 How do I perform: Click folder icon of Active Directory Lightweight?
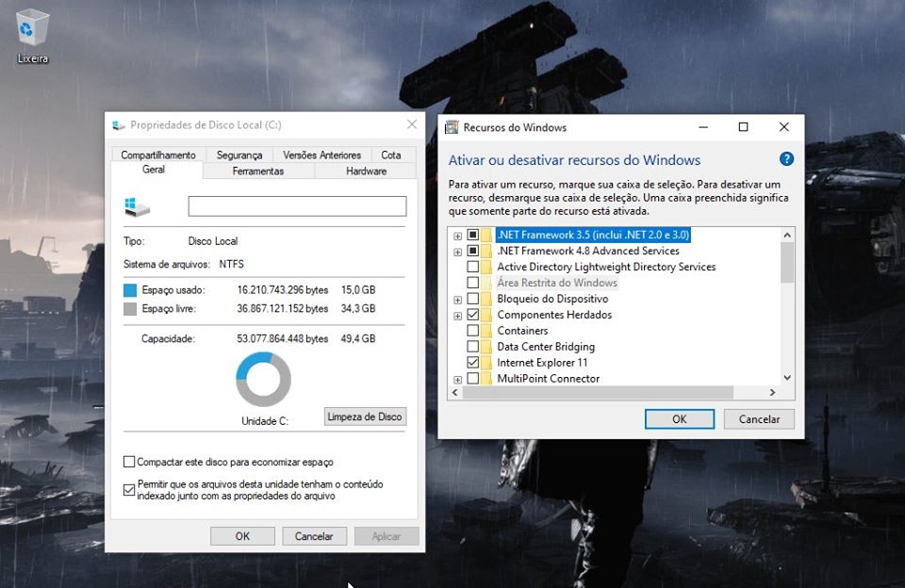(486, 267)
